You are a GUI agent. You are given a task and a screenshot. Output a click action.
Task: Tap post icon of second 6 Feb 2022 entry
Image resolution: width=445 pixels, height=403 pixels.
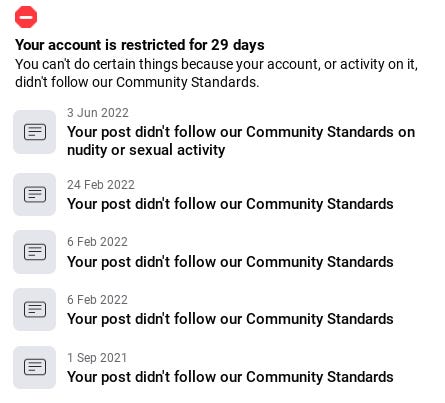point(35,309)
